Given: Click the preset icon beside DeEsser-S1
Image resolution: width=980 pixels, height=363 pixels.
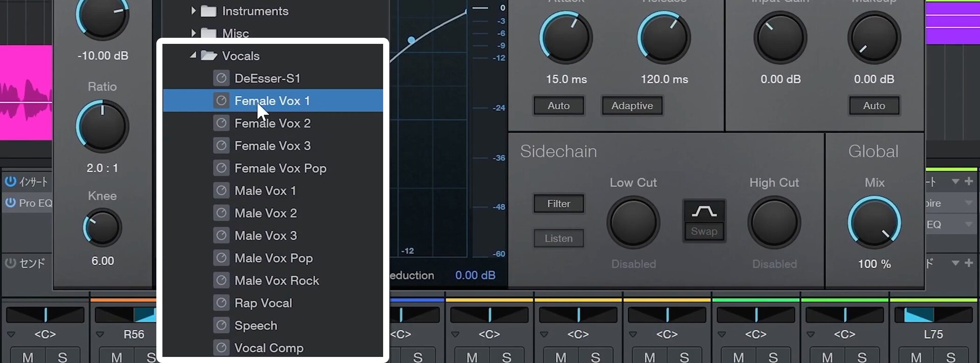Looking at the screenshot, I should pyautogui.click(x=221, y=78).
